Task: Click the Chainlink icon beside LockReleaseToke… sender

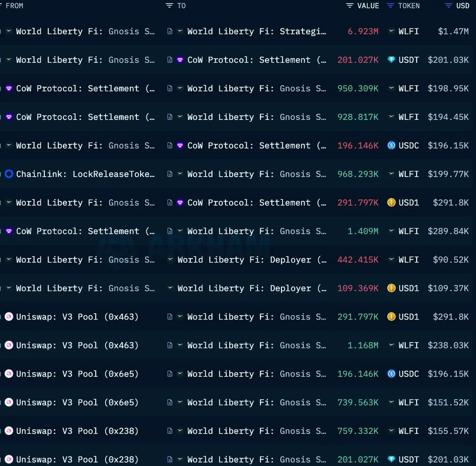Action: coord(9,174)
